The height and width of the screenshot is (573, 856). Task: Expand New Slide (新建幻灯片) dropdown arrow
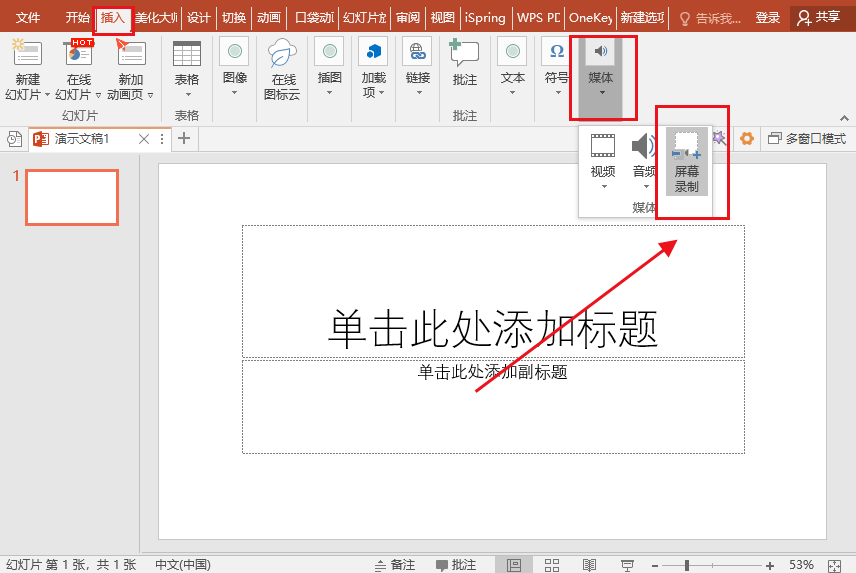[x=47, y=95]
